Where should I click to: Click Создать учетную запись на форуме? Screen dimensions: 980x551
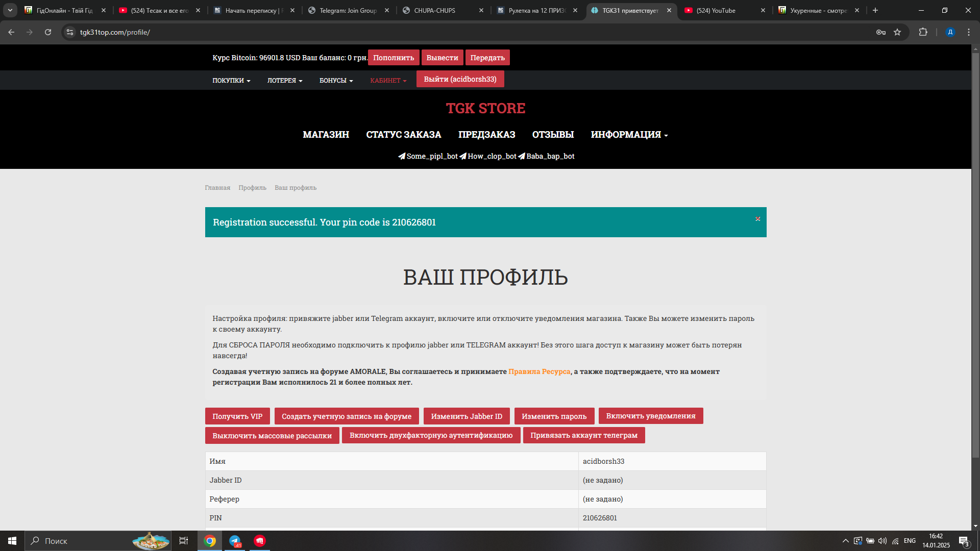pyautogui.click(x=347, y=416)
